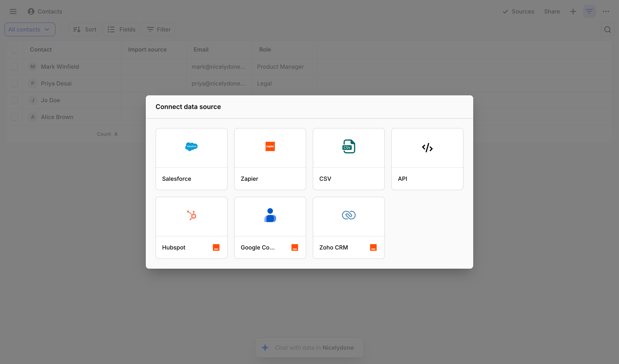Click the Zoho CRM link logo
The image size is (619, 364).
tap(349, 215)
